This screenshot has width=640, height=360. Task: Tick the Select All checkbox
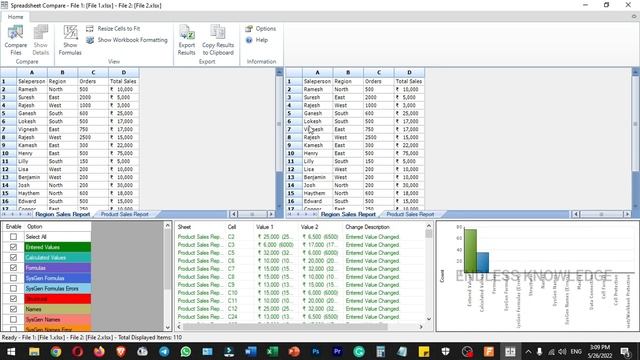tap(13, 237)
